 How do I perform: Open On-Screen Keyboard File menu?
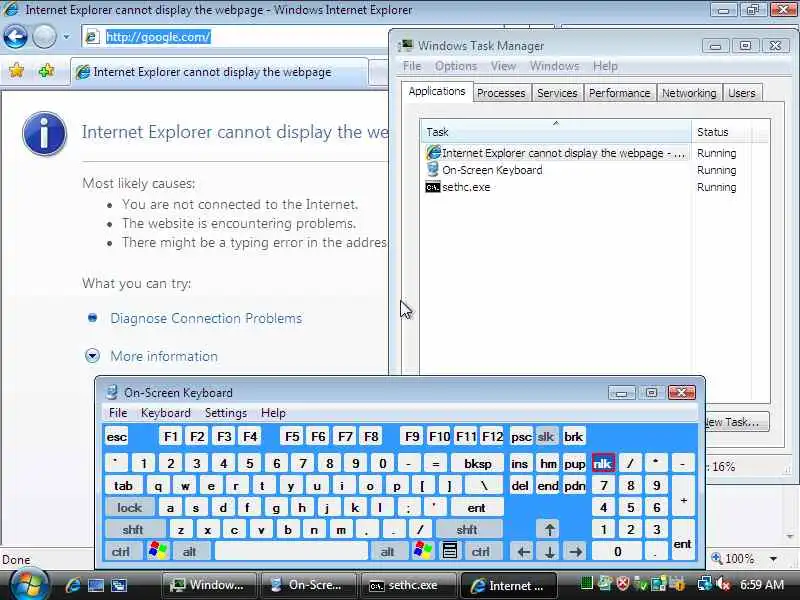click(x=118, y=413)
